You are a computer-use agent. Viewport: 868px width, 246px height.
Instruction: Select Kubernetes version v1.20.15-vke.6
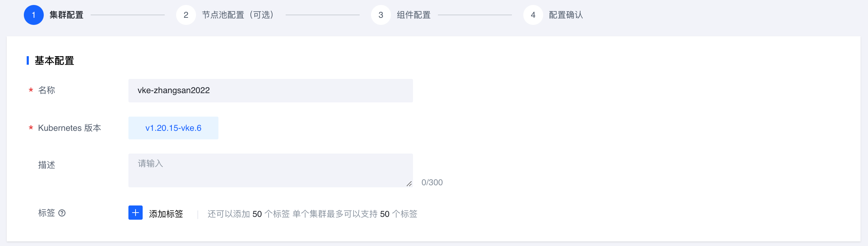tap(173, 128)
